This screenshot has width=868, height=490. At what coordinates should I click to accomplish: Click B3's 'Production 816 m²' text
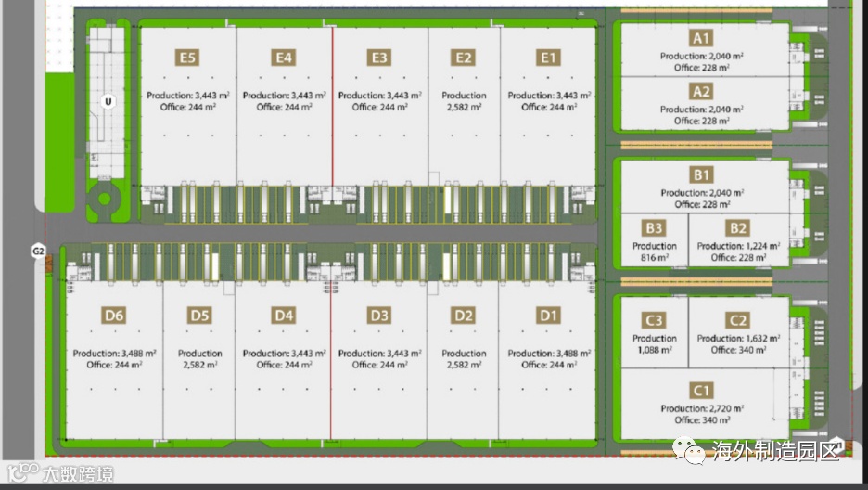coord(655,251)
